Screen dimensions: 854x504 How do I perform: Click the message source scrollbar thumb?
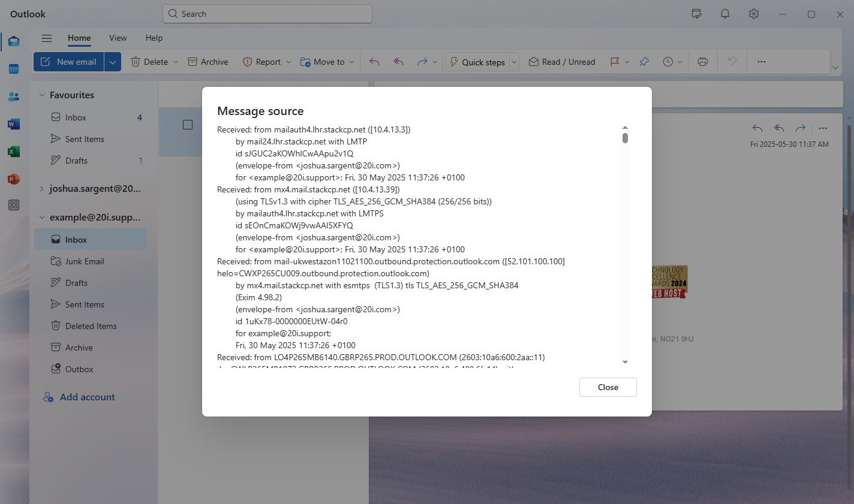pos(625,138)
